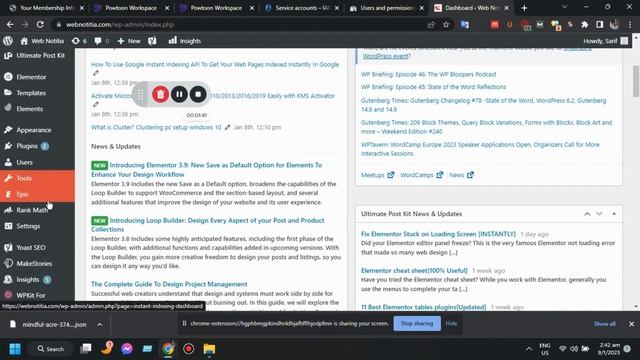Open Windows Start menu
The height and width of the screenshot is (360, 640).
[15, 349]
